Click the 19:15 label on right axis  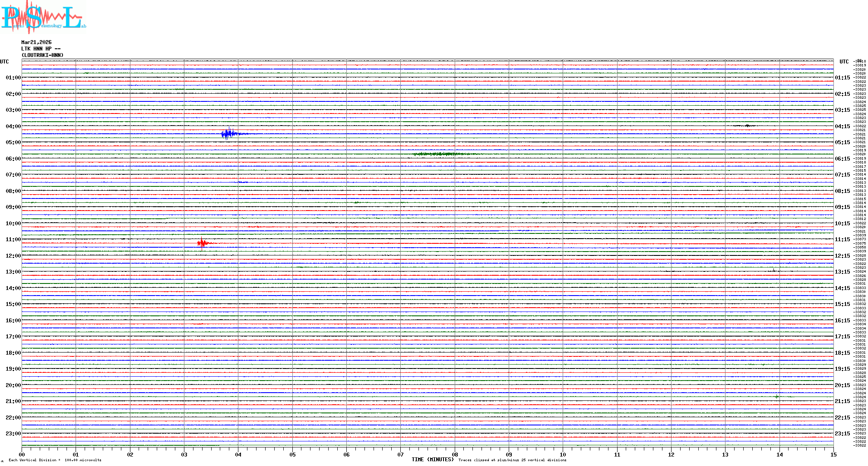click(842, 369)
